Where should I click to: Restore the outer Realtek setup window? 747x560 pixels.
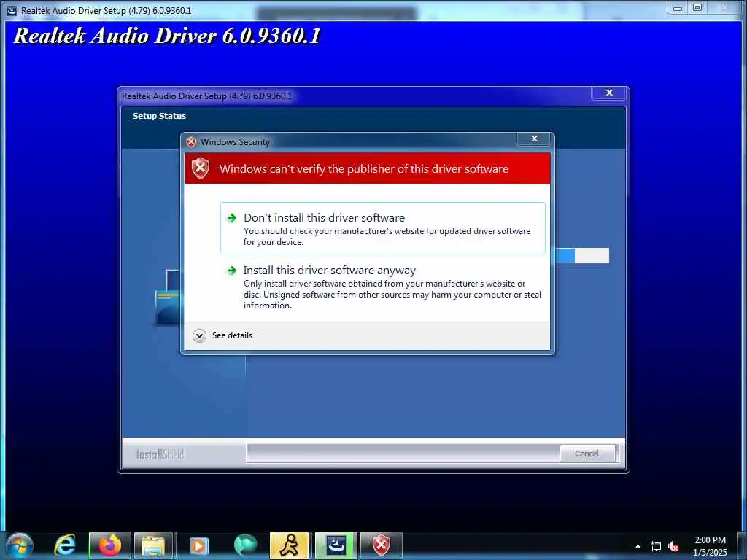click(x=697, y=7)
